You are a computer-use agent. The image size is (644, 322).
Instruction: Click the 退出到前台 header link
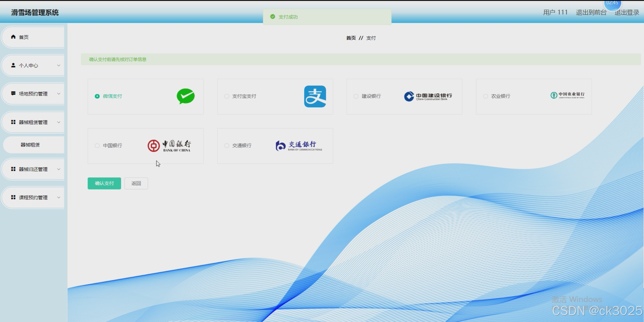[x=591, y=13]
